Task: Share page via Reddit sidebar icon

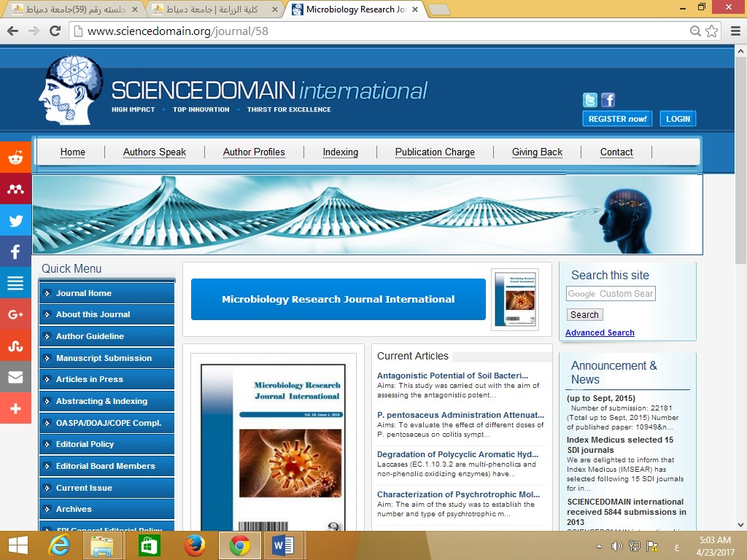Action: [x=15, y=157]
